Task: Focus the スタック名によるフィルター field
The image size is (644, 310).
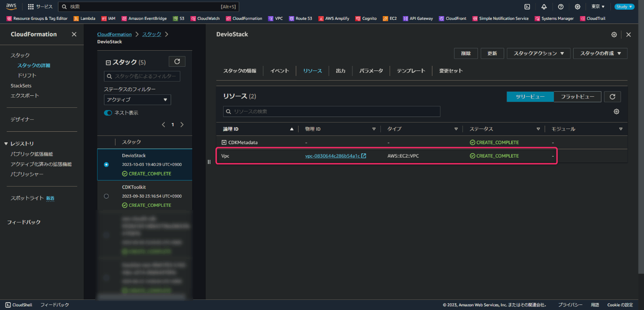Action: [x=142, y=76]
